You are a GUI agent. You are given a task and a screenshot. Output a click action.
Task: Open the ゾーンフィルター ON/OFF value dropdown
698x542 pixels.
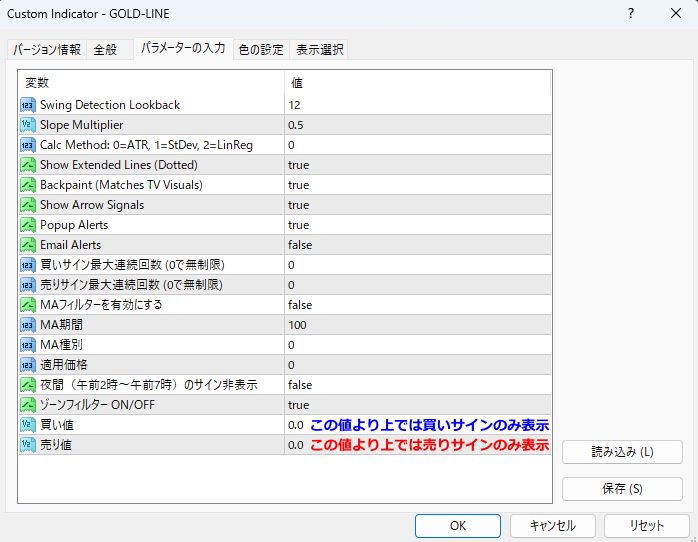pyautogui.click(x=298, y=405)
